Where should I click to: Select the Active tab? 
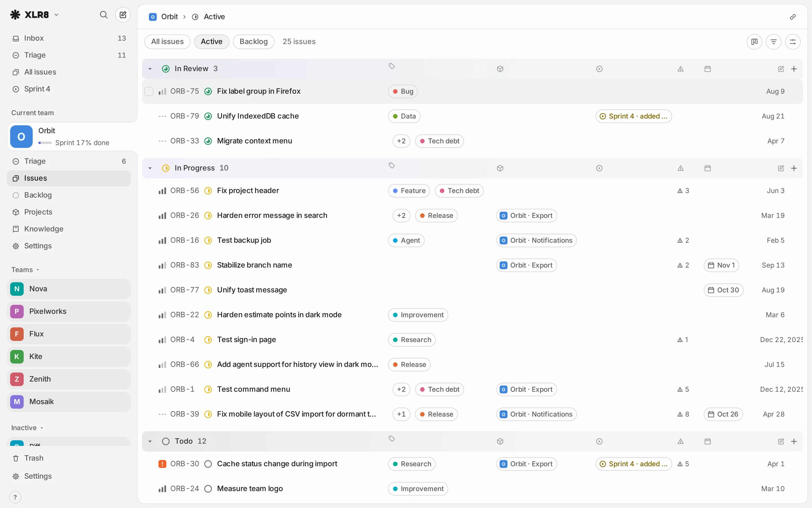(x=212, y=42)
